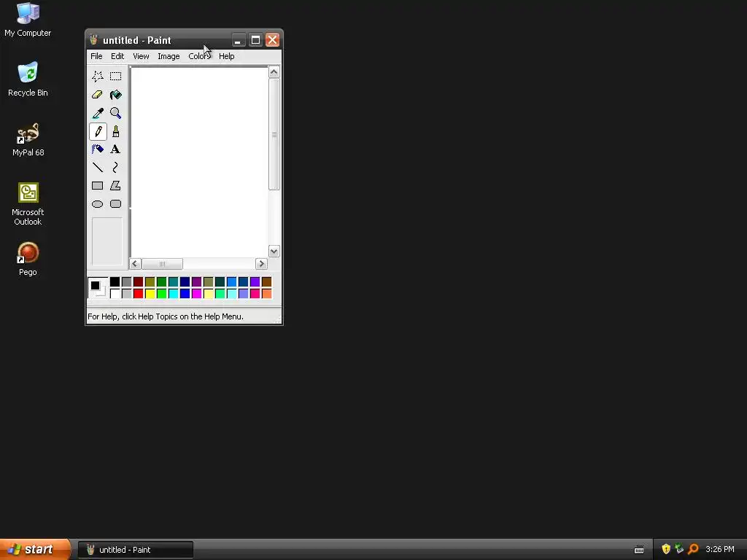Maximize the Paint window

tap(255, 40)
